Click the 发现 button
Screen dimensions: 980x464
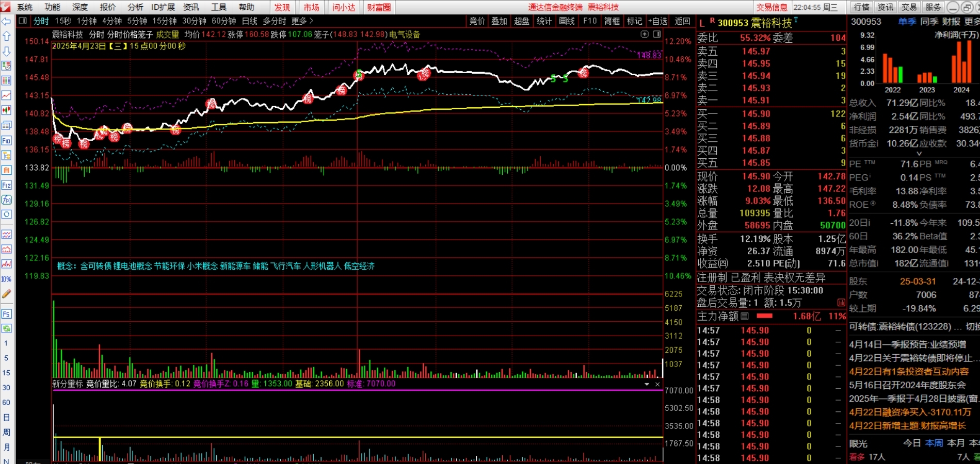[282, 7]
